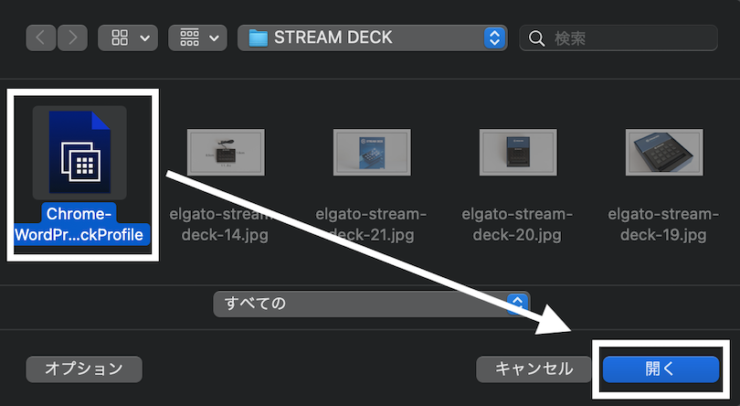The height and width of the screenshot is (406, 740).
Task: Switch to the icon grid view
Action: [x=119, y=38]
